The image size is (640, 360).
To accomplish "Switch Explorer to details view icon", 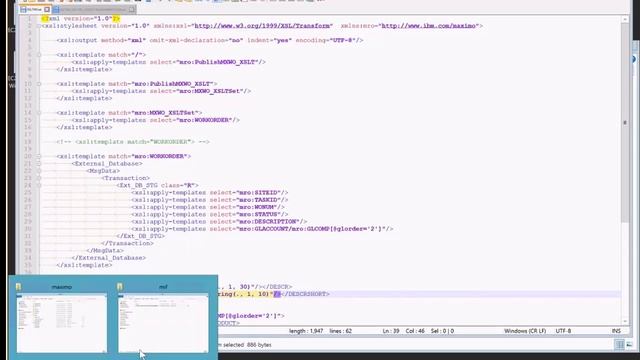I will point(619,345).
